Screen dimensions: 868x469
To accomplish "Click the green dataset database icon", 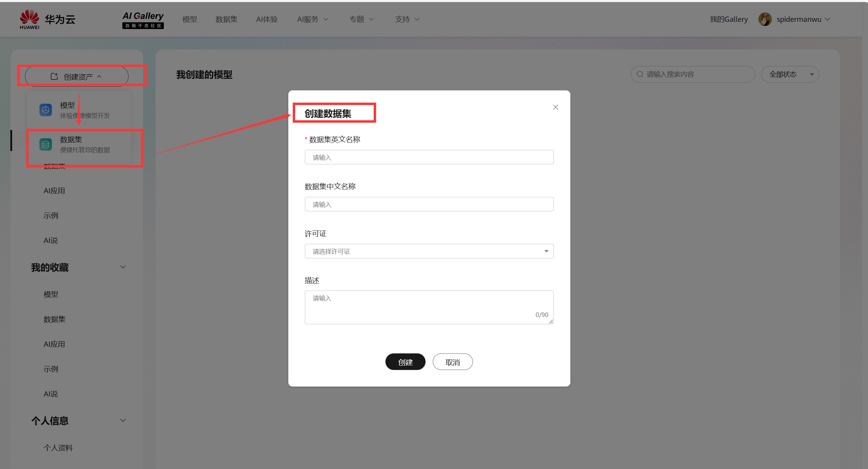I will point(46,144).
